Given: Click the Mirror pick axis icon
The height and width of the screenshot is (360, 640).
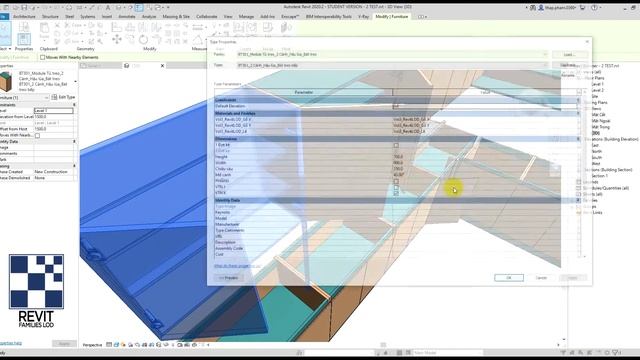Looking at the screenshot, I should [143, 27].
